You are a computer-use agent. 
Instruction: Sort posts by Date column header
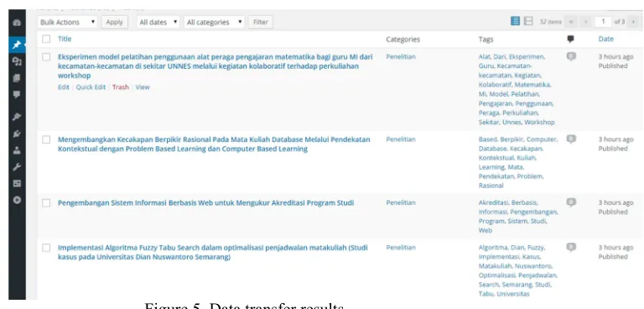coord(605,39)
